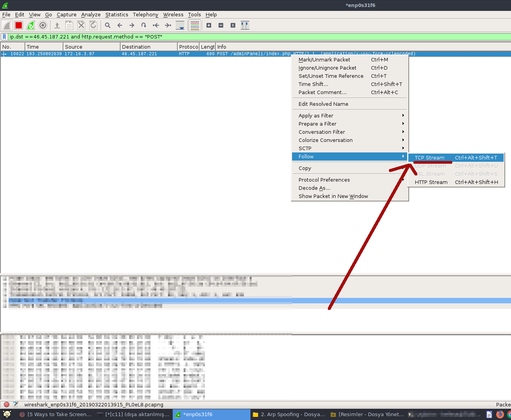Sort packets by the No. column header
This screenshot has height=420, width=511.
(12, 47)
